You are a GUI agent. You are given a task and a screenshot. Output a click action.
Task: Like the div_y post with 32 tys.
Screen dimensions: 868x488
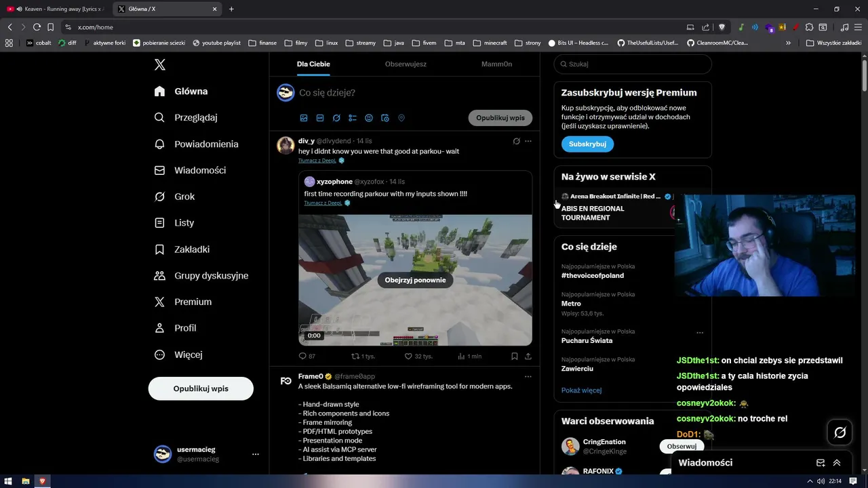click(418, 356)
